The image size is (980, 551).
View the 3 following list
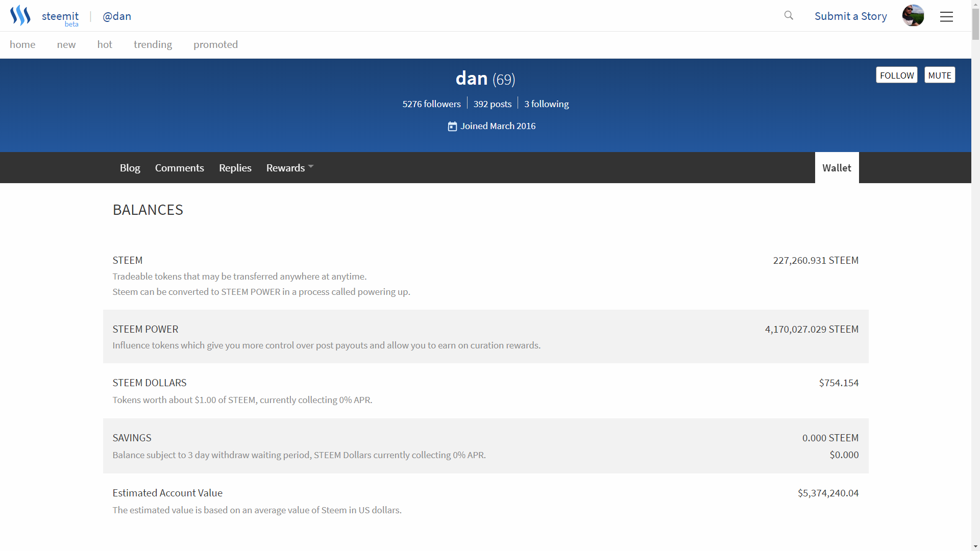coord(546,104)
